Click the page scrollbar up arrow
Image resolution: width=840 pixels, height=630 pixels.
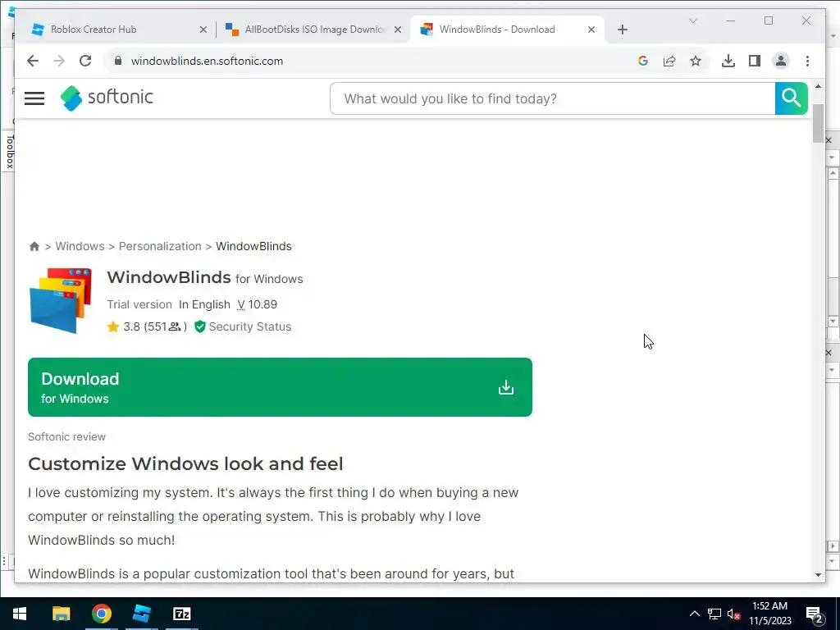pyautogui.click(x=818, y=86)
